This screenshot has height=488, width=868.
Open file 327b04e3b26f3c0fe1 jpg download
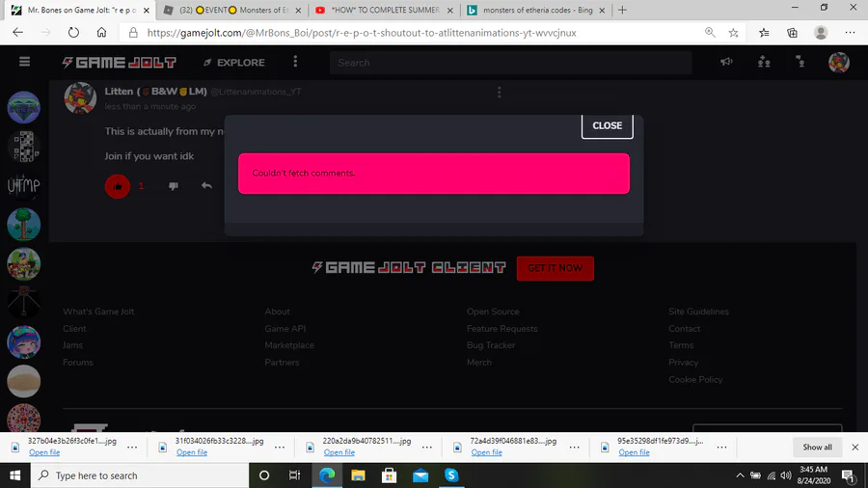pyautogui.click(x=44, y=452)
